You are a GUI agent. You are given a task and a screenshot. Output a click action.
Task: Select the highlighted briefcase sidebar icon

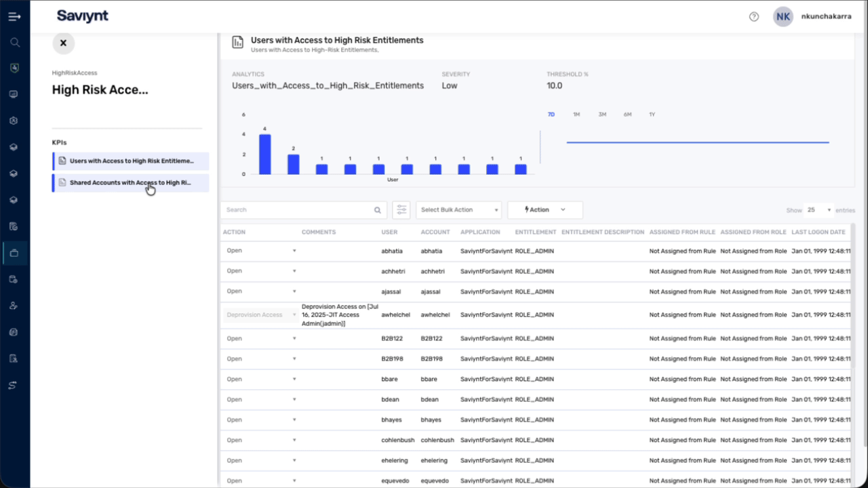[14, 253]
